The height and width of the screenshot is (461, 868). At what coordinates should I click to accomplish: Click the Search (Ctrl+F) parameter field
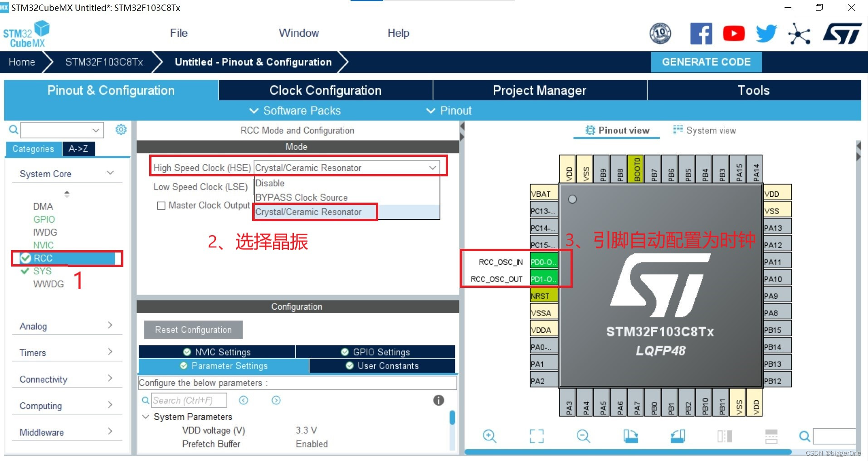[189, 400]
